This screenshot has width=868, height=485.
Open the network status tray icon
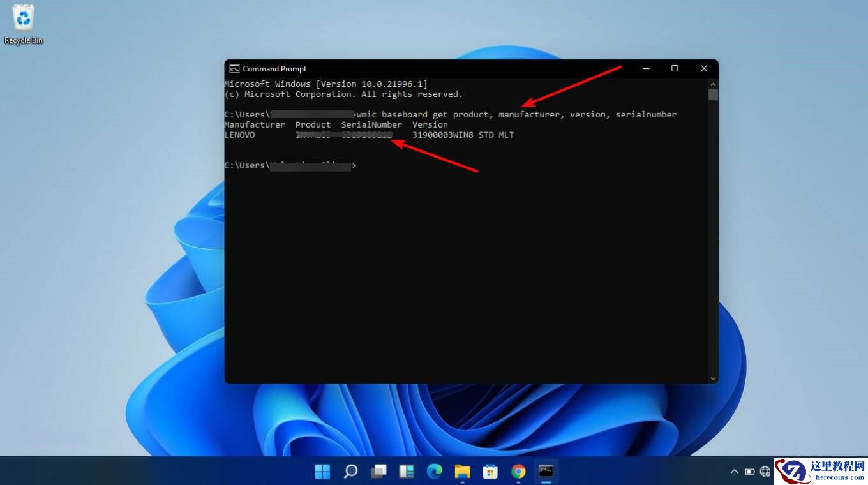coord(765,471)
